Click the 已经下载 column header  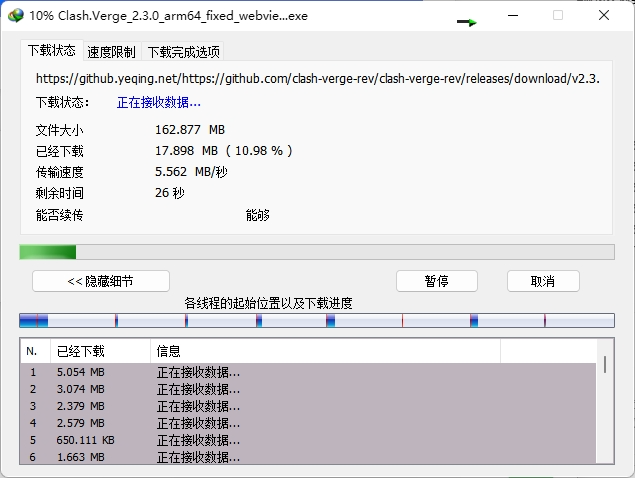coord(100,351)
